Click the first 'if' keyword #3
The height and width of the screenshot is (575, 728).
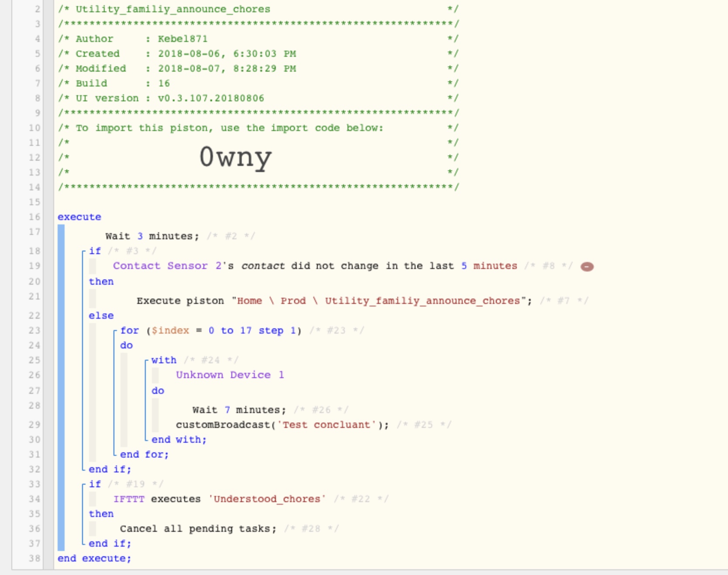pos(95,251)
